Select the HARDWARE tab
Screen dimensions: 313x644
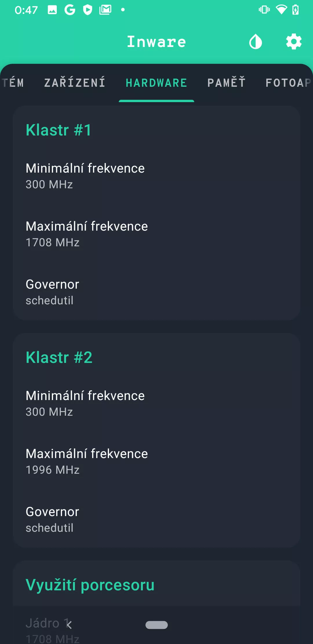click(156, 83)
